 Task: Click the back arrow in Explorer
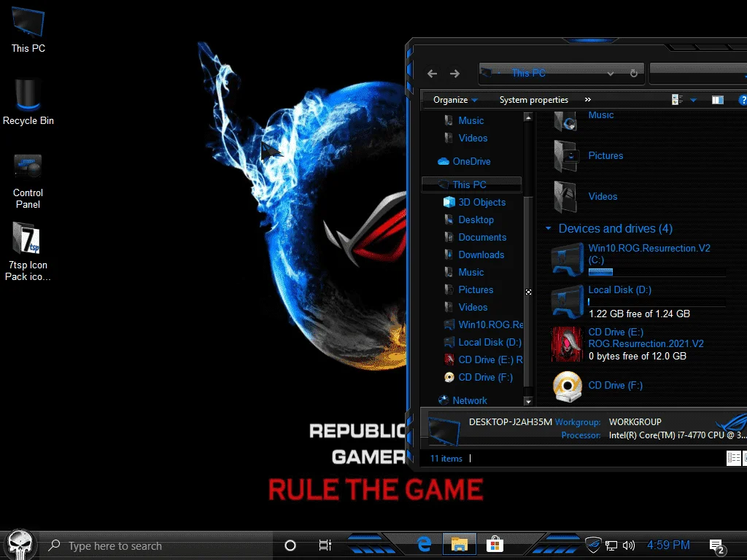(432, 74)
